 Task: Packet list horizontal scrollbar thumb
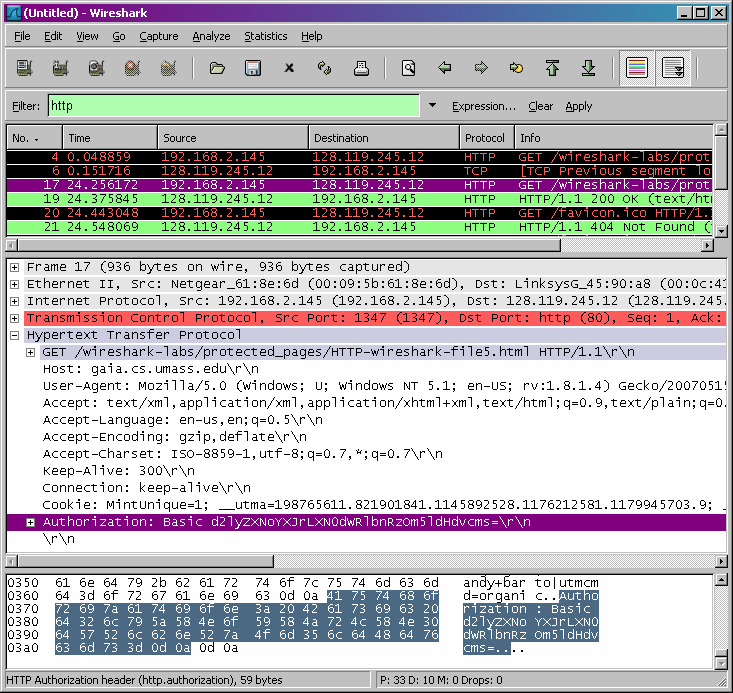(x=289, y=245)
